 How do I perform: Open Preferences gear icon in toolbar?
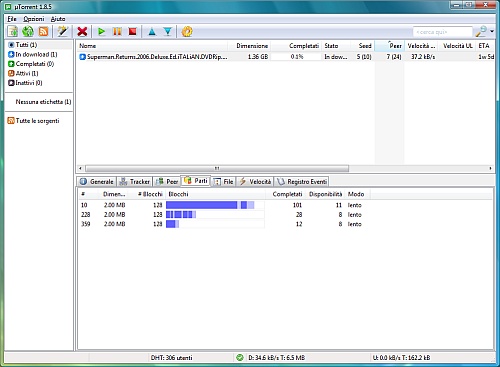[187, 32]
